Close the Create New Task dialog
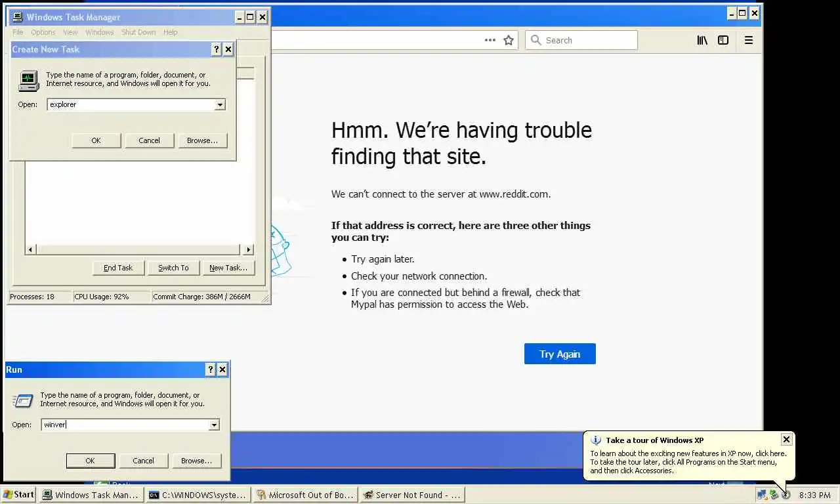Image resolution: width=840 pixels, height=504 pixels. click(x=228, y=49)
